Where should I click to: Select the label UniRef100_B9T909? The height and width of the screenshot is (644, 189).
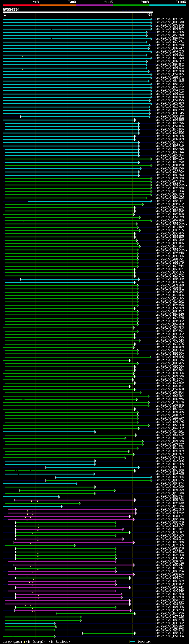(x=170, y=490)
